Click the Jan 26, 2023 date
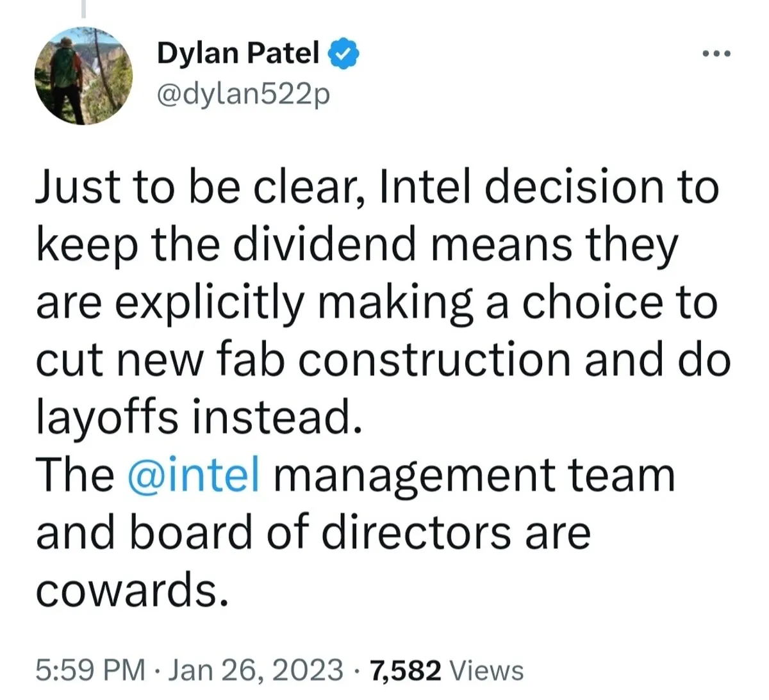Image resolution: width=769 pixels, height=700 pixels. click(x=258, y=671)
